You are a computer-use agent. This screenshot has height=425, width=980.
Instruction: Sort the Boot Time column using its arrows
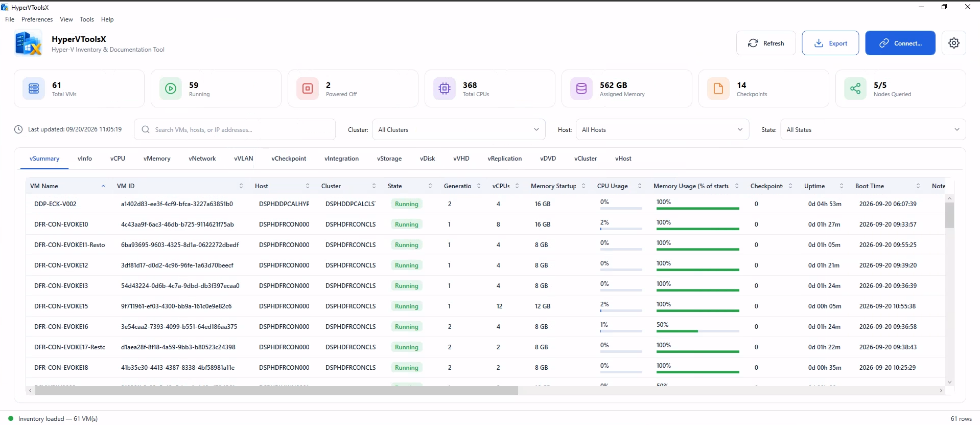click(x=918, y=186)
